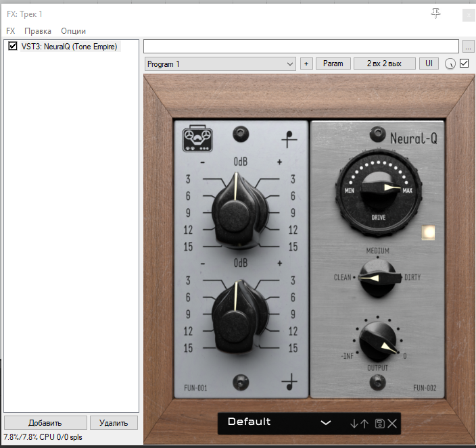
Task: Load the previous preset with down arrow
Action: (354, 424)
